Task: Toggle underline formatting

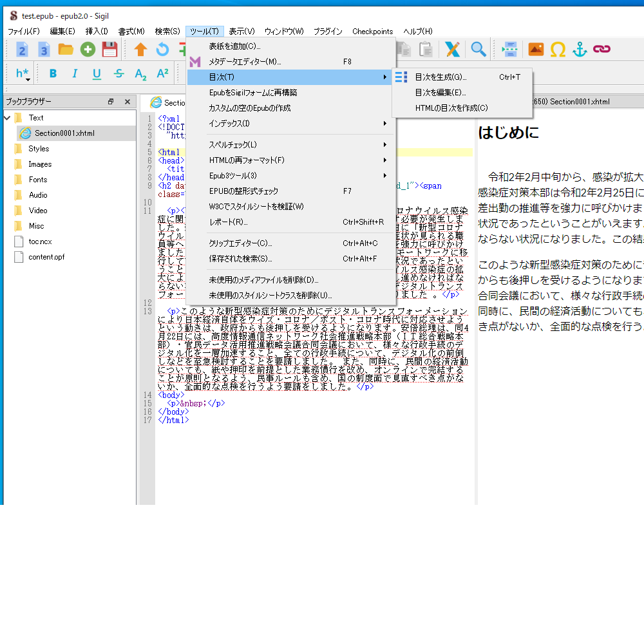Action: (x=97, y=73)
